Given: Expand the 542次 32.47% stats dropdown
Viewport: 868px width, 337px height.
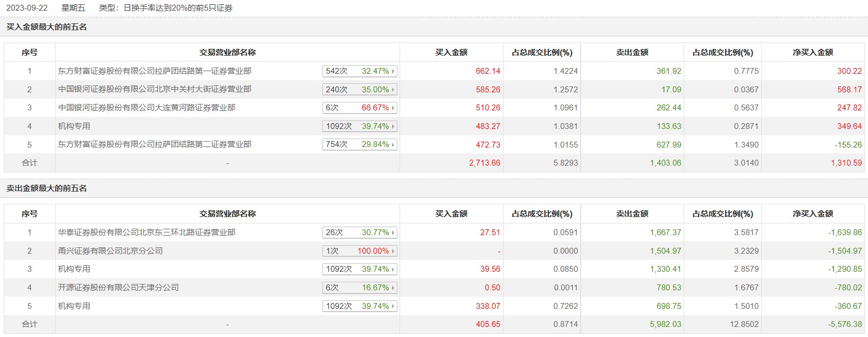Looking at the screenshot, I should (x=360, y=71).
